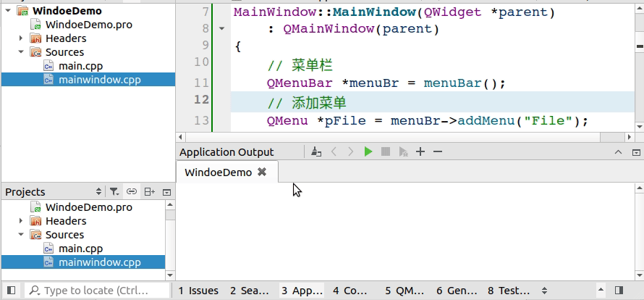
Task: Split the Projects side panel
Action: click(x=150, y=192)
